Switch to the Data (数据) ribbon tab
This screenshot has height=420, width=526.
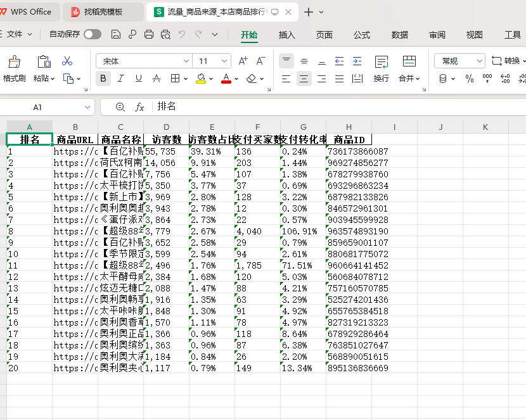click(x=399, y=35)
